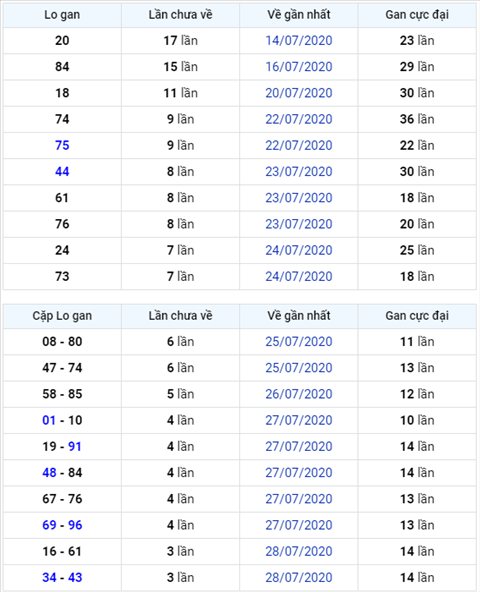The height and width of the screenshot is (592, 480).
Task: Click the 'Lo gan' column header
Action: point(62,15)
